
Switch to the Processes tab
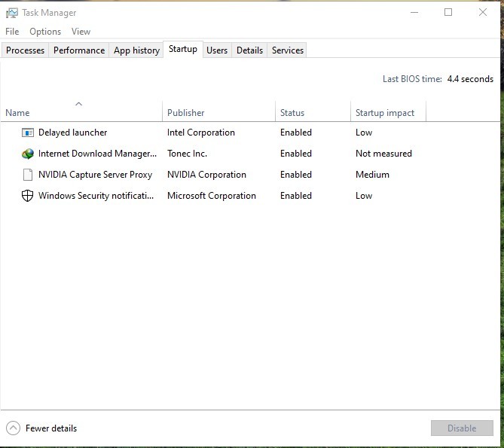click(x=25, y=50)
